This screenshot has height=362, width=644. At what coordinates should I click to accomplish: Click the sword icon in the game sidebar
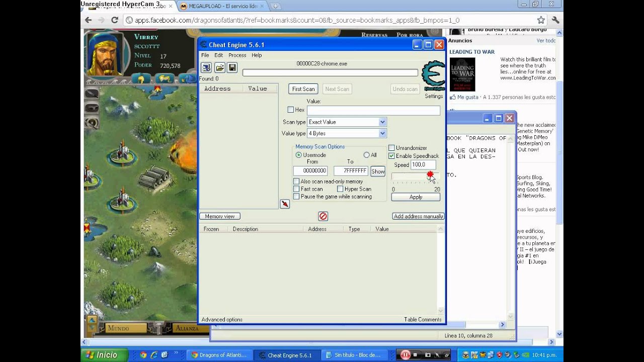(92, 93)
